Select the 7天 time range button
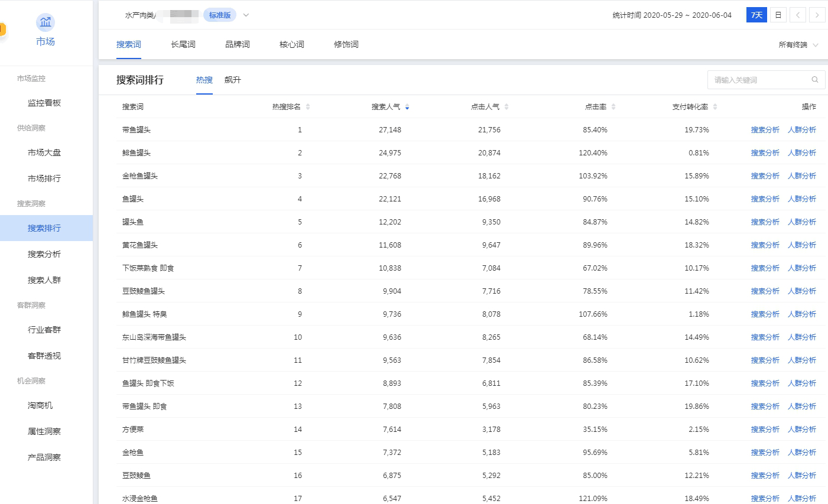 tap(756, 15)
